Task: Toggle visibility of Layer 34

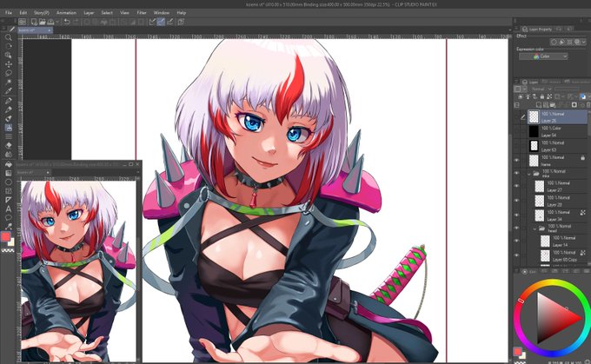Action: [517, 215]
